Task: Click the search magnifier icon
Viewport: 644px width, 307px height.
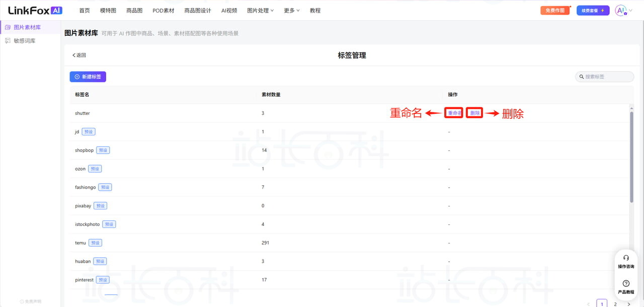Action: [x=582, y=77]
